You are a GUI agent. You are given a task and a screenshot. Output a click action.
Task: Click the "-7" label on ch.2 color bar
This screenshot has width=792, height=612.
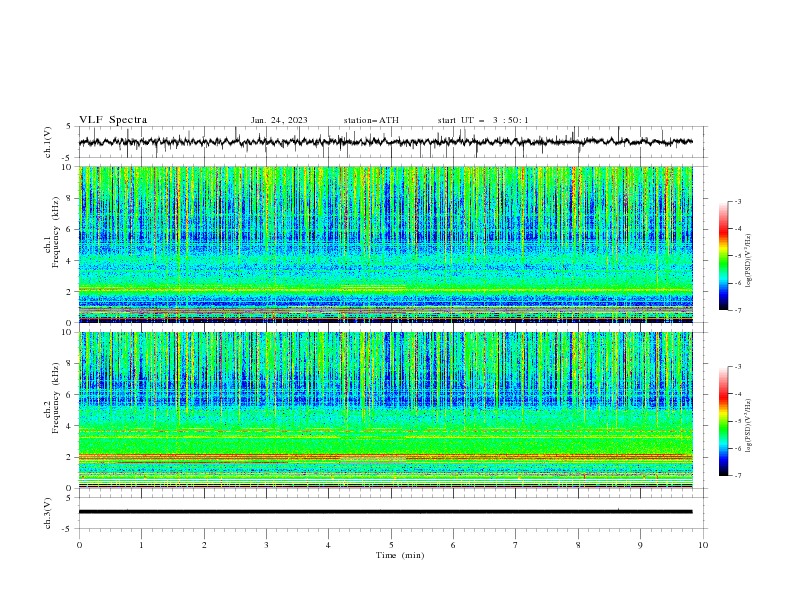click(x=737, y=475)
